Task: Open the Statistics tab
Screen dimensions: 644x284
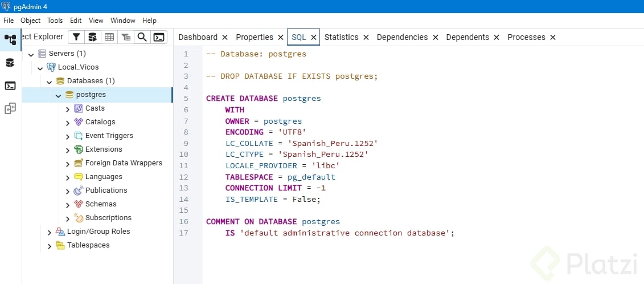Action: click(341, 37)
